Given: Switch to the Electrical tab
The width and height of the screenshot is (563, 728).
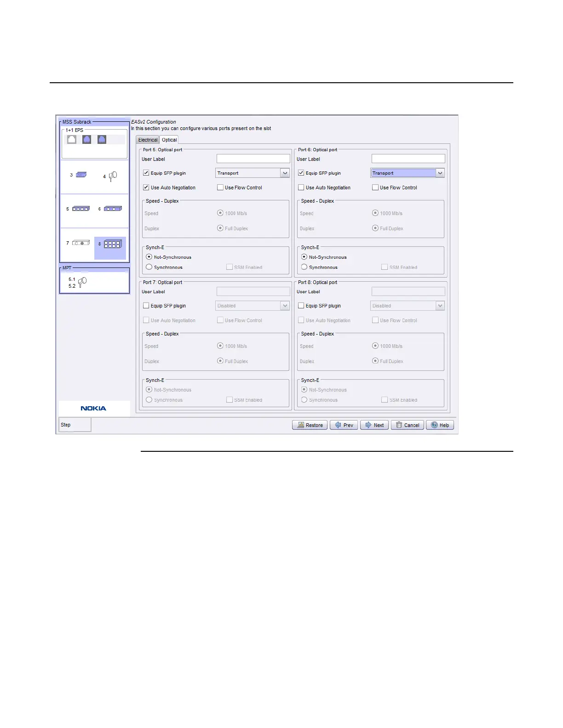Looking at the screenshot, I should 148,140.
